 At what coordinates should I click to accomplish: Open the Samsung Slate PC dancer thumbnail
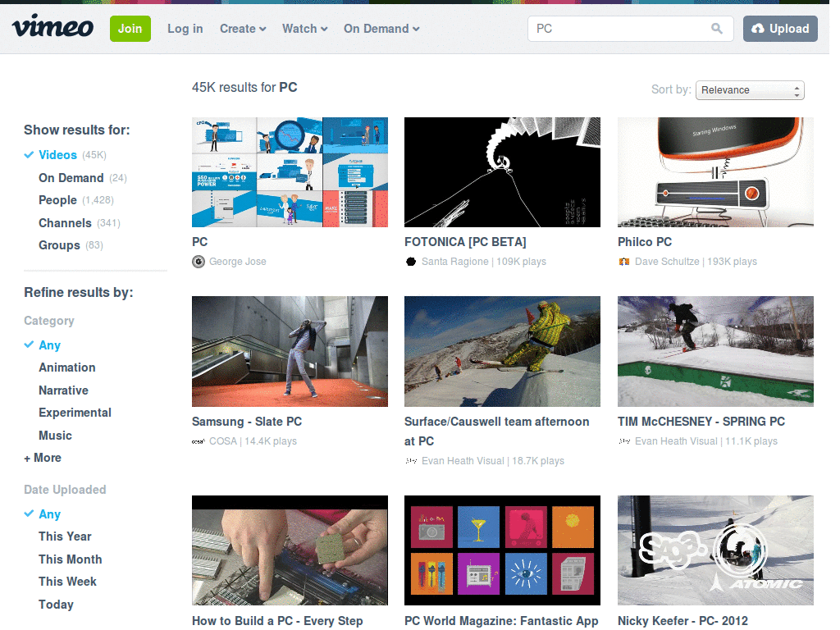[290, 351]
